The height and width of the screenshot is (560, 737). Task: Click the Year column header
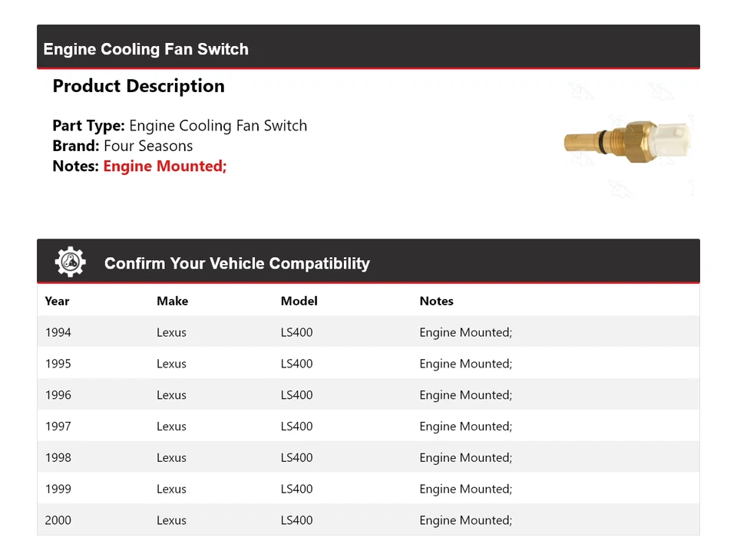tap(57, 301)
